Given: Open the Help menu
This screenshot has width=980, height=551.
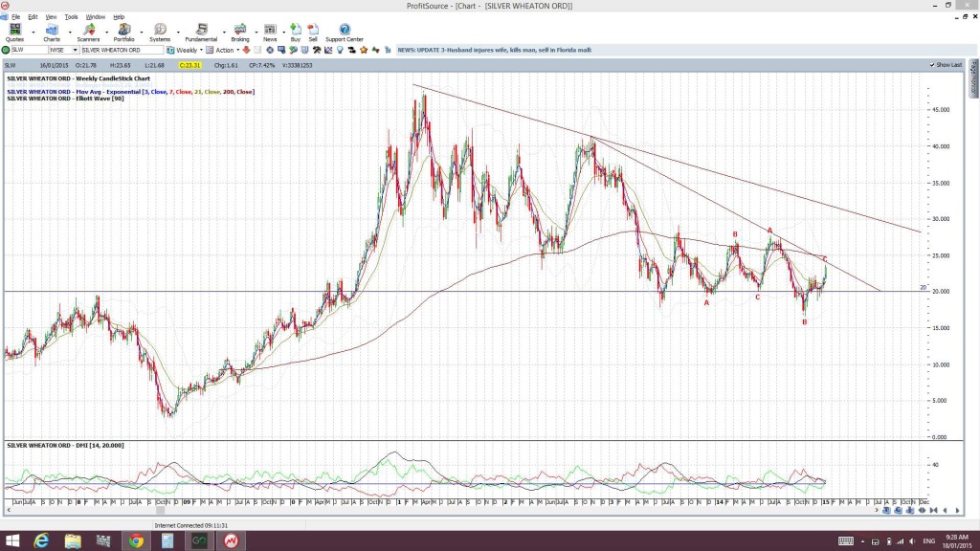Looking at the screenshot, I should click(119, 17).
